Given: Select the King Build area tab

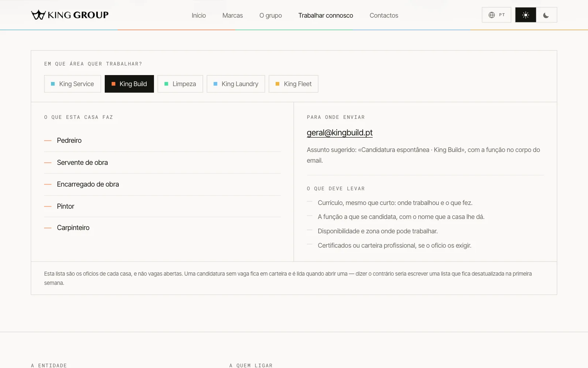Looking at the screenshot, I should pyautogui.click(x=129, y=84).
